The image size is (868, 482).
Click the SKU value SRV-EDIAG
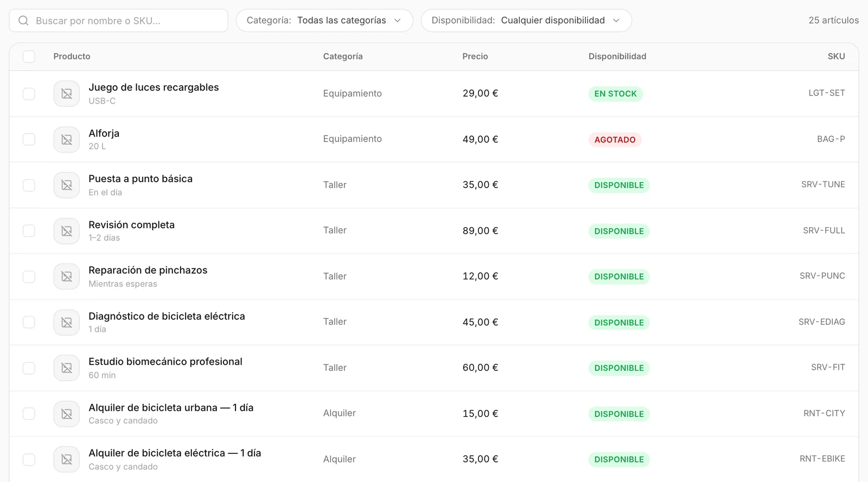(x=822, y=322)
